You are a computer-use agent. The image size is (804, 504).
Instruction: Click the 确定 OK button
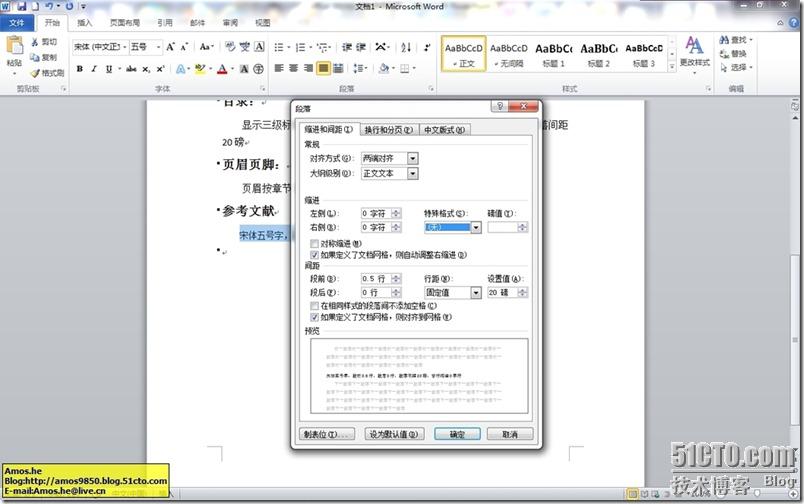coord(457,434)
